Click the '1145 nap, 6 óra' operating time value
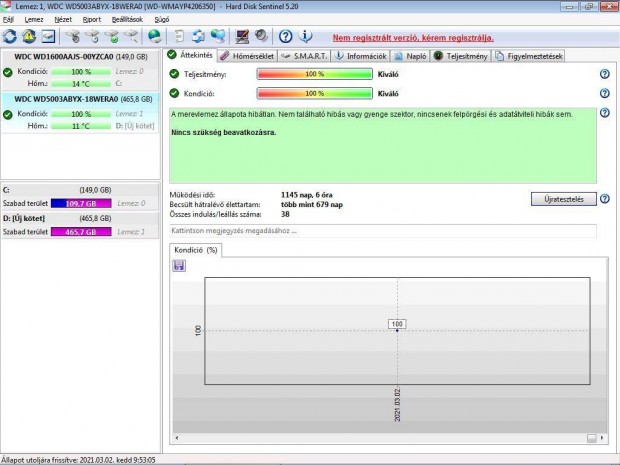The image size is (620, 465). click(306, 195)
